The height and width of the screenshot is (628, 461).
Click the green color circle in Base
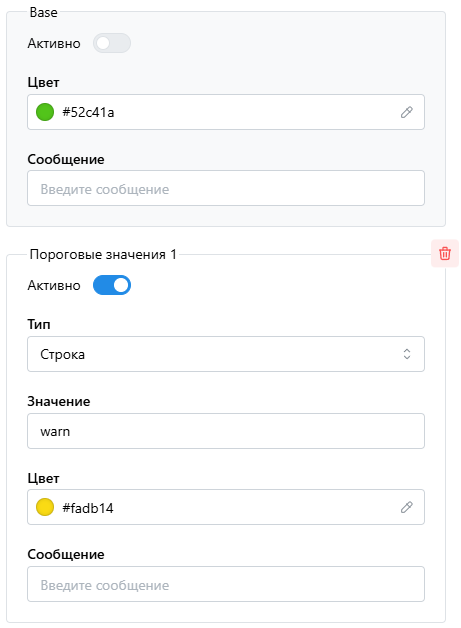[45, 112]
